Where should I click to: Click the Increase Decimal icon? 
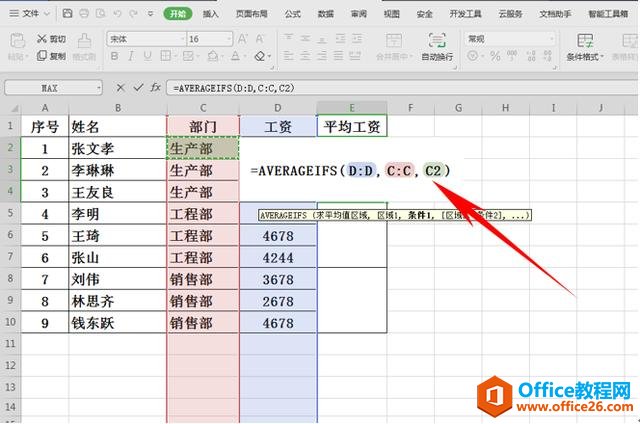pos(531,56)
